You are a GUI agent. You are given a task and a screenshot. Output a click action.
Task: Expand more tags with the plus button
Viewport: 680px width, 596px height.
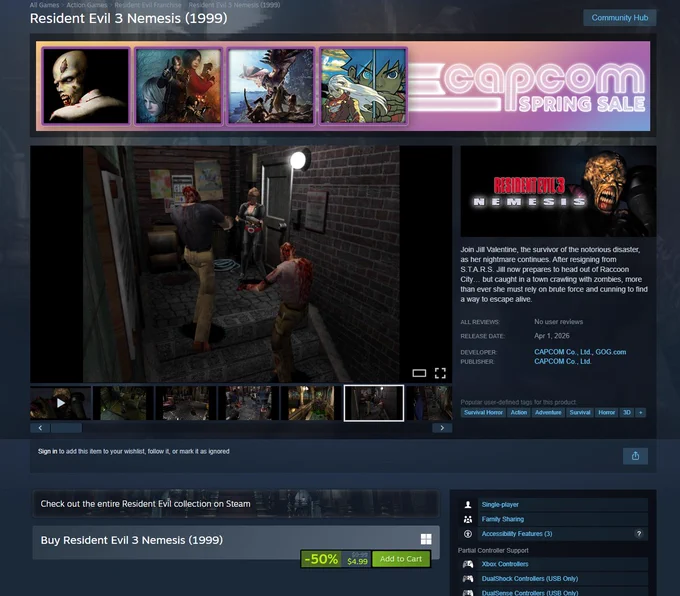point(641,413)
